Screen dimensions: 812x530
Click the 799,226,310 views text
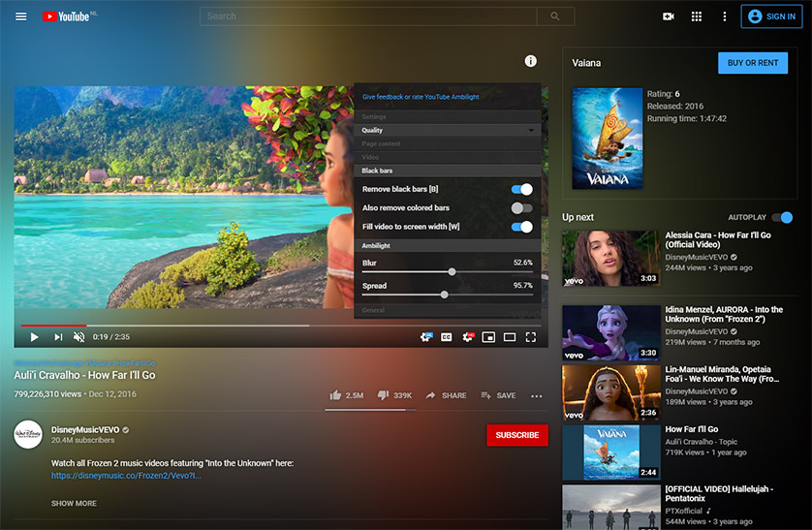47,394
